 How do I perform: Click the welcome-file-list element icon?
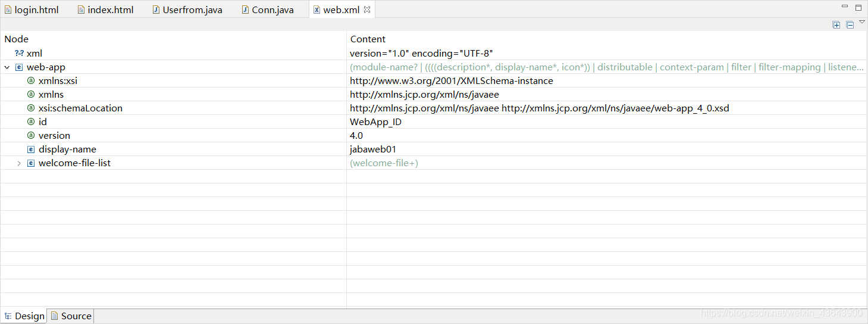click(31, 163)
